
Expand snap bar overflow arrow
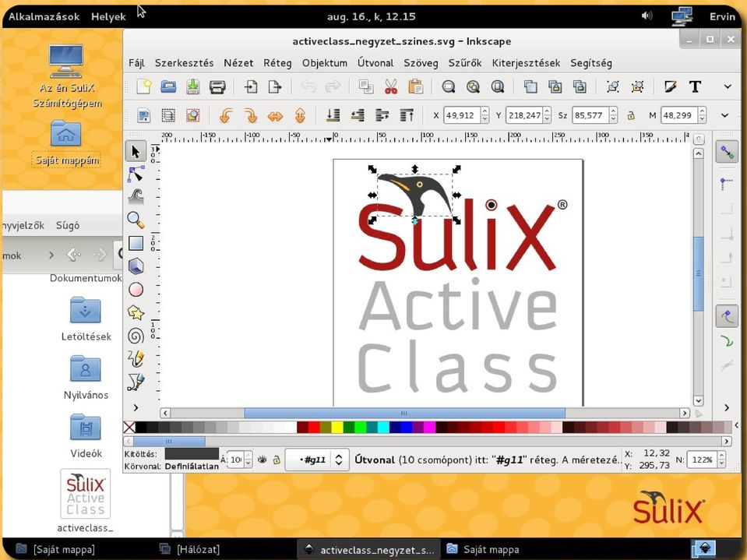727,407
